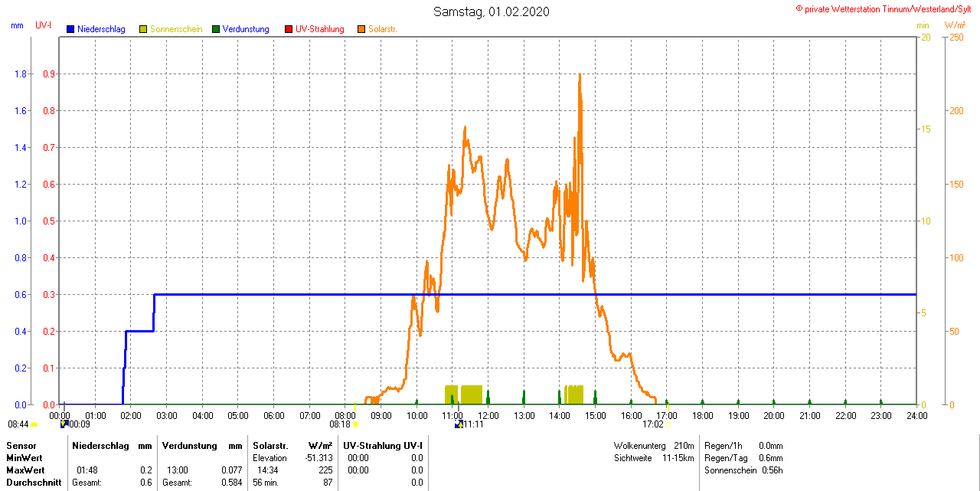
Task: Click the solar radiation peak near 14:34
Action: [x=580, y=75]
